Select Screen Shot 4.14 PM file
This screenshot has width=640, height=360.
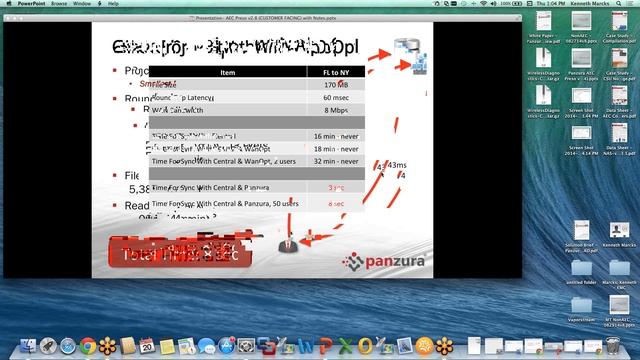[581, 140]
